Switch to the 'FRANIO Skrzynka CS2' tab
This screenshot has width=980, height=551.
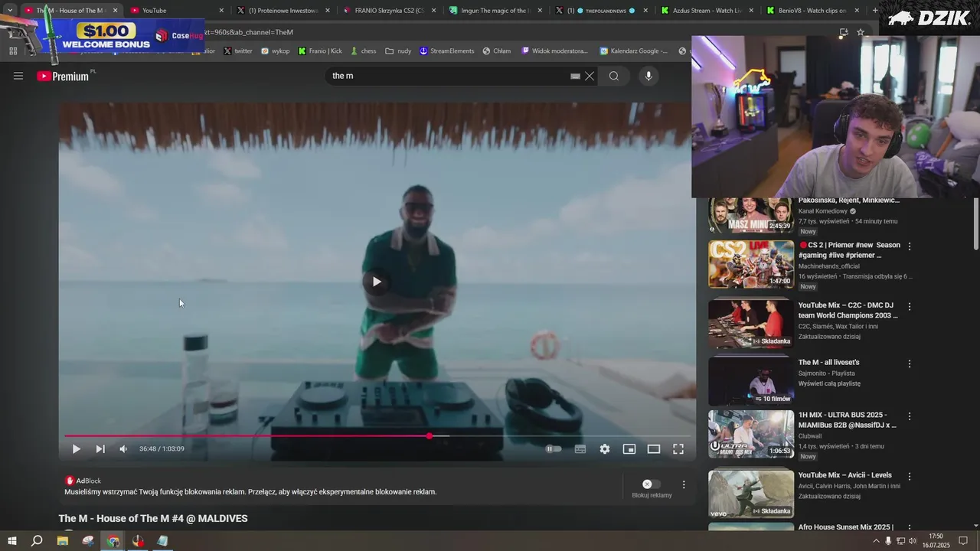[x=389, y=11]
